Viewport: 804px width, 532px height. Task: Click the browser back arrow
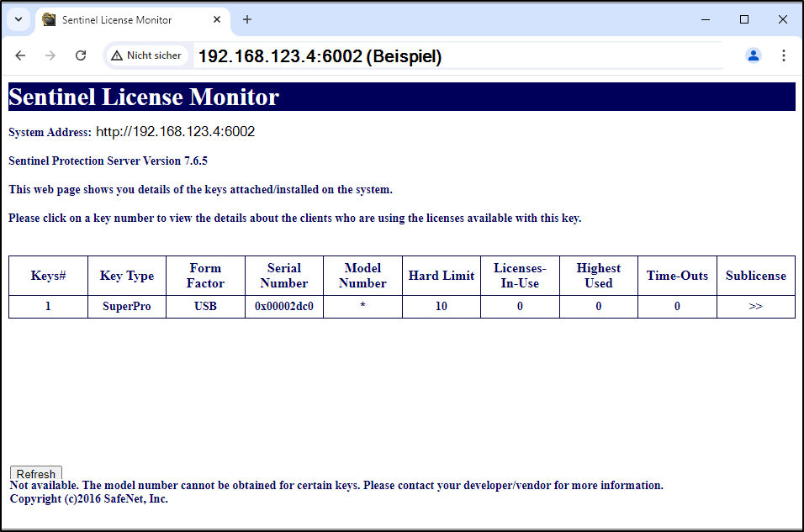point(20,55)
